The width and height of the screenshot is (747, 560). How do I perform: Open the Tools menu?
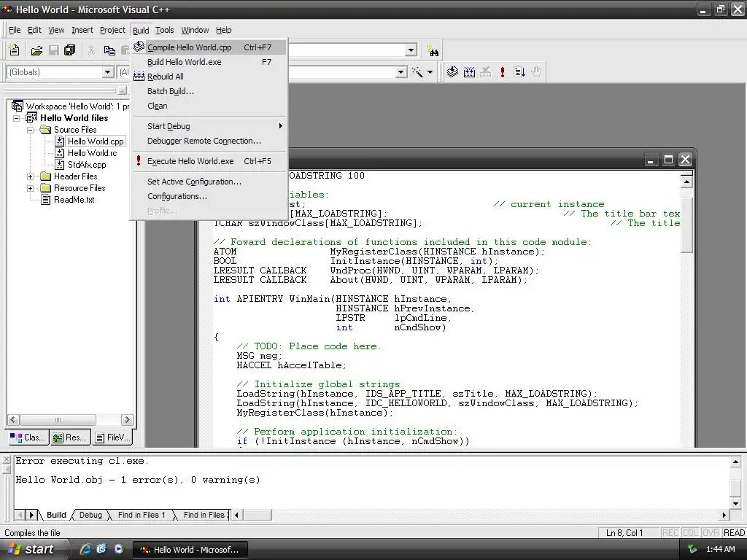tap(164, 30)
